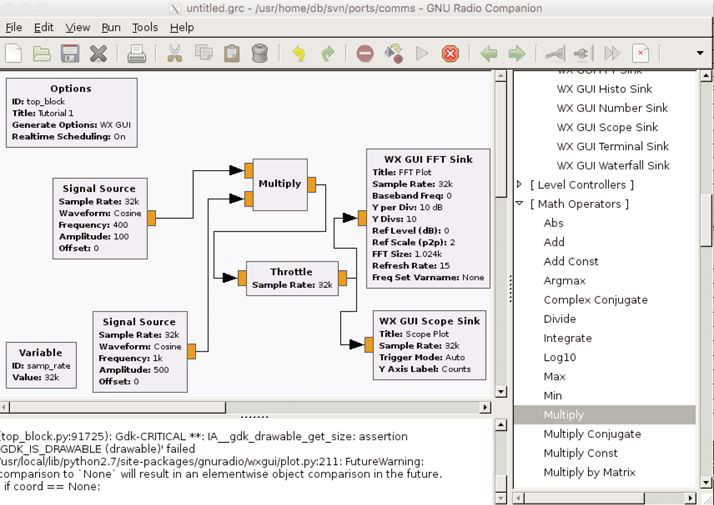Expand the Level Controllers category
714x505 pixels.
tap(520, 184)
